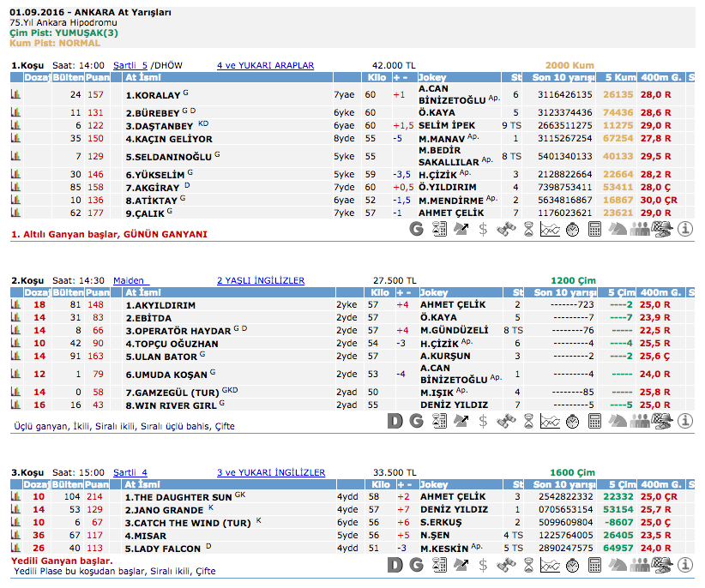
Task: Click the hourglass icon under race 1
Action: coord(528,229)
